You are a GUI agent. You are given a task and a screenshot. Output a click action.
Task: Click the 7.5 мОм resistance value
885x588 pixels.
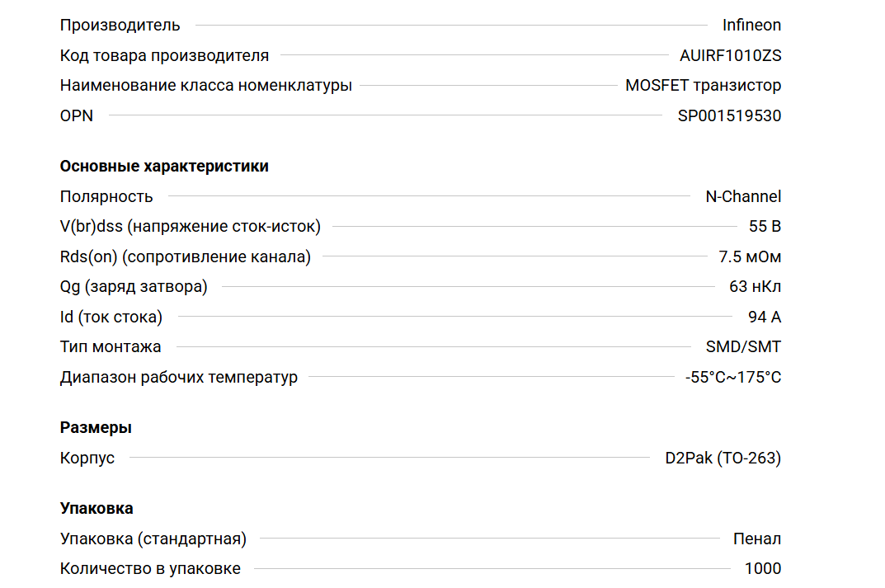pos(750,257)
